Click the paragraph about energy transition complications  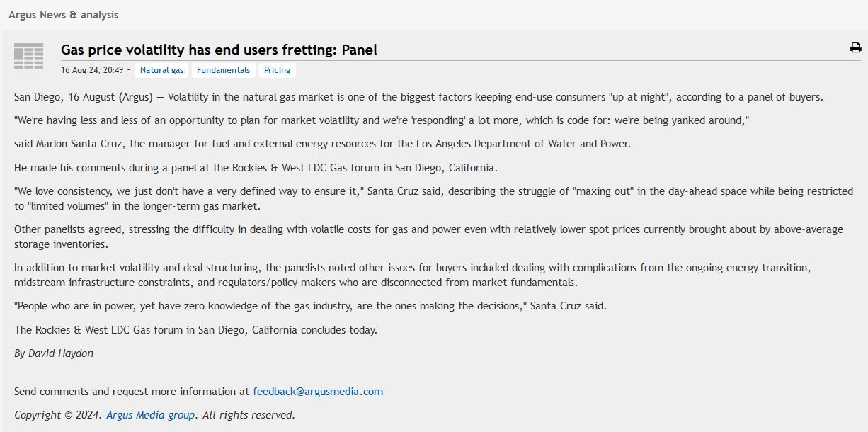point(412,275)
